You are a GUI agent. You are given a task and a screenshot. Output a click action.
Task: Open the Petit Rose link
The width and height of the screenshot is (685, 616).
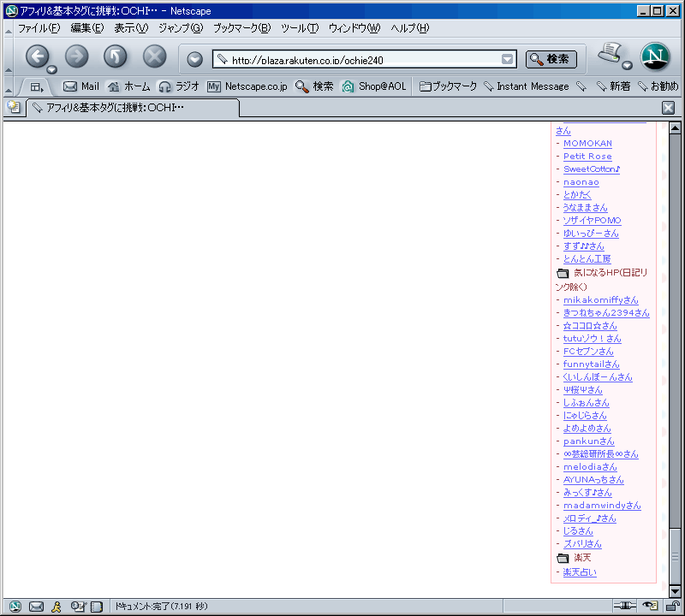click(587, 157)
